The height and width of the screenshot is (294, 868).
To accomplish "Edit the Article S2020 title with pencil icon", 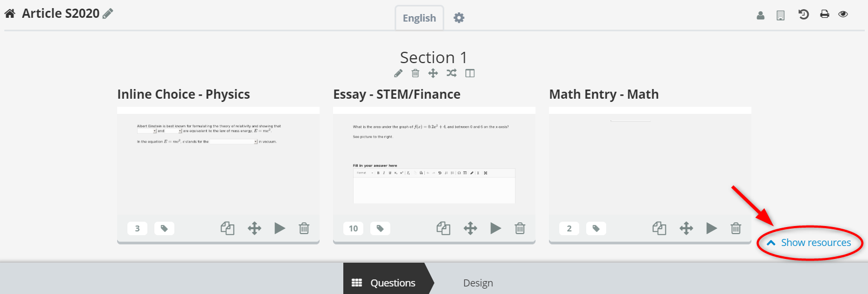I will pyautogui.click(x=108, y=13).
